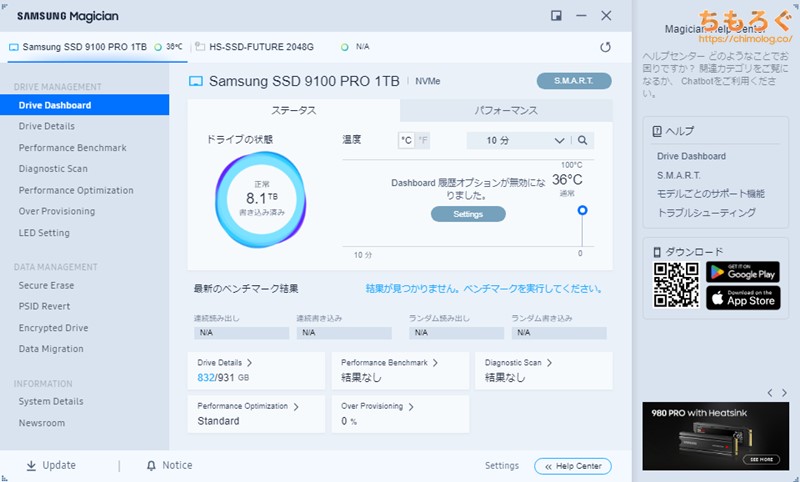The width and height of the screenshot is (800, 482).
Task: Go to next banner with right arrow
Action: 784,393
